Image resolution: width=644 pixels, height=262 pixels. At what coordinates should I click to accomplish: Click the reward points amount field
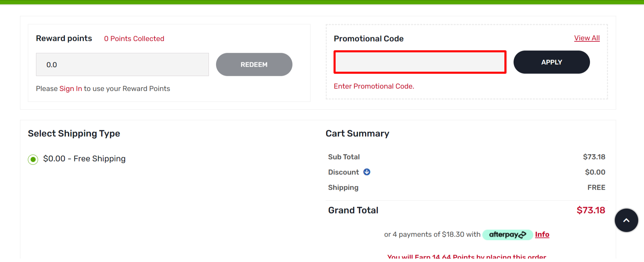(122, 64)
